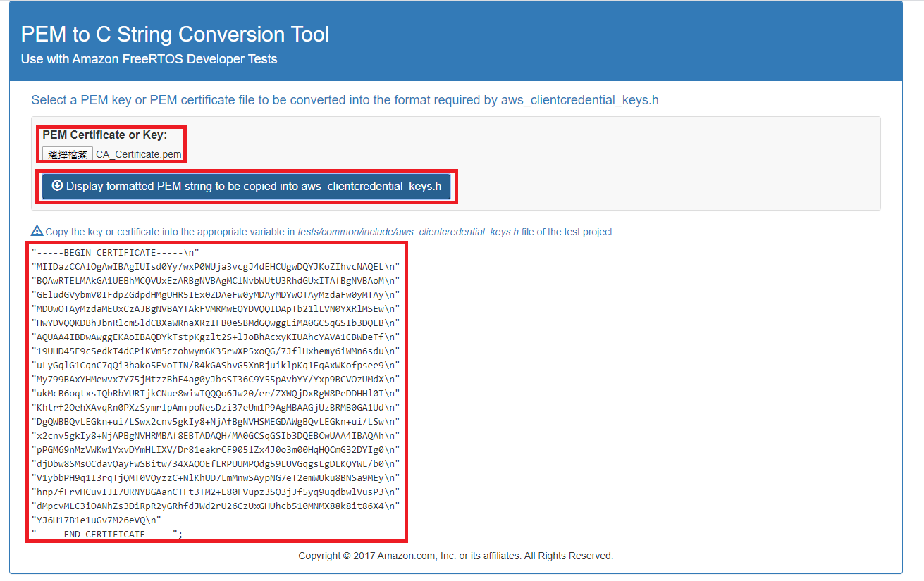Click the Display formatted PEM string button
Image resolution: width=924 pixels, height=581 pixels.
point(246,187)
